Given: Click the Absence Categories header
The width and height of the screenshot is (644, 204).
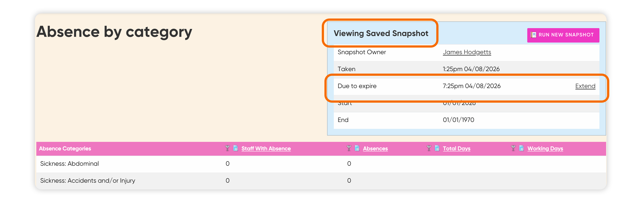Looking at the screenshot, I should click(65, 148).
